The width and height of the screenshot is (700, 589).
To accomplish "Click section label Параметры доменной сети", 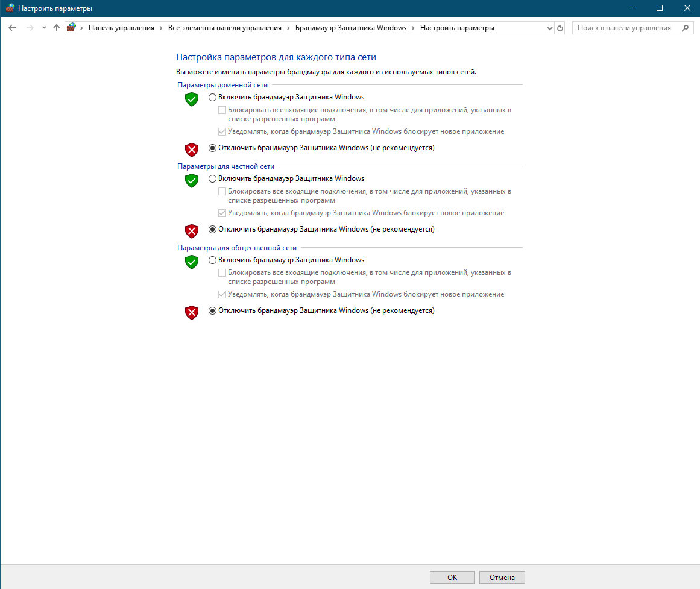I will 222,85.
